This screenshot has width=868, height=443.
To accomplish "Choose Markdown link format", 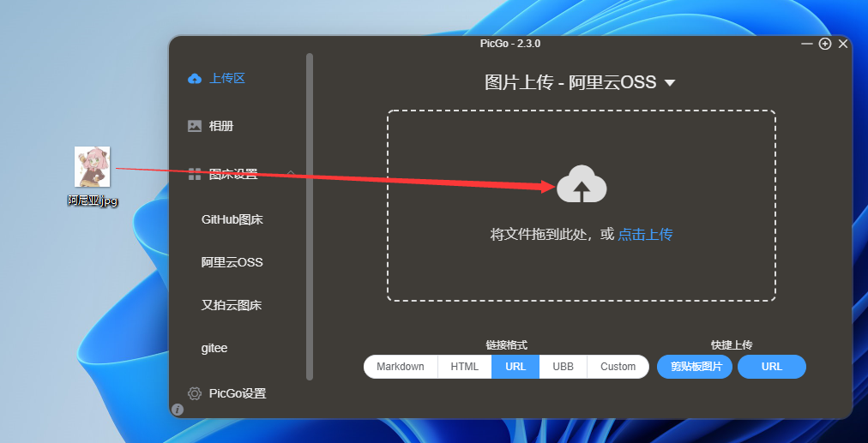I will tap(401, 367).
